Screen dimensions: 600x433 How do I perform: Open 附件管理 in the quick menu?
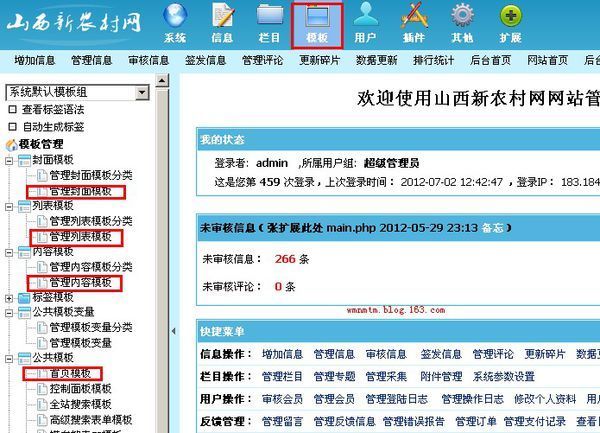(x=442, y=377)
